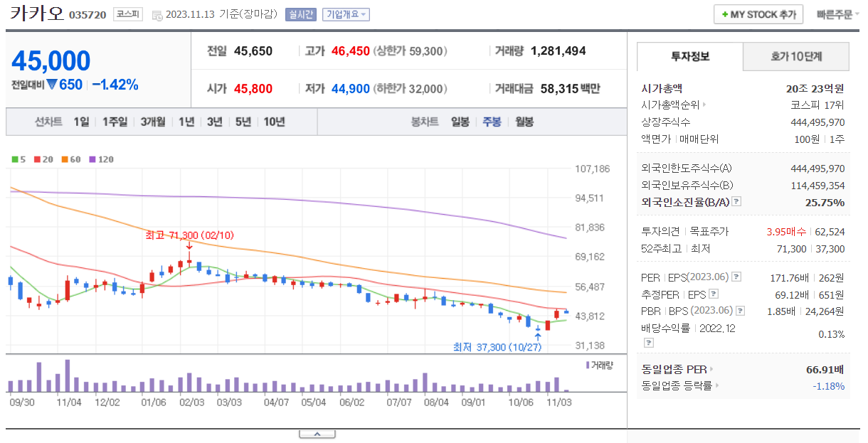
Task: Click the 최저 37,300 (10/27) chart label
Action: [497, 347]
